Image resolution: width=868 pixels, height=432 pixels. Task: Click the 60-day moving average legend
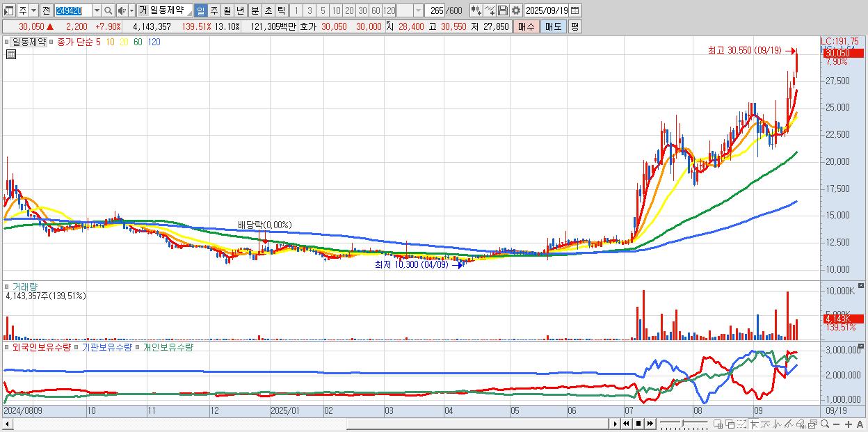138,42
